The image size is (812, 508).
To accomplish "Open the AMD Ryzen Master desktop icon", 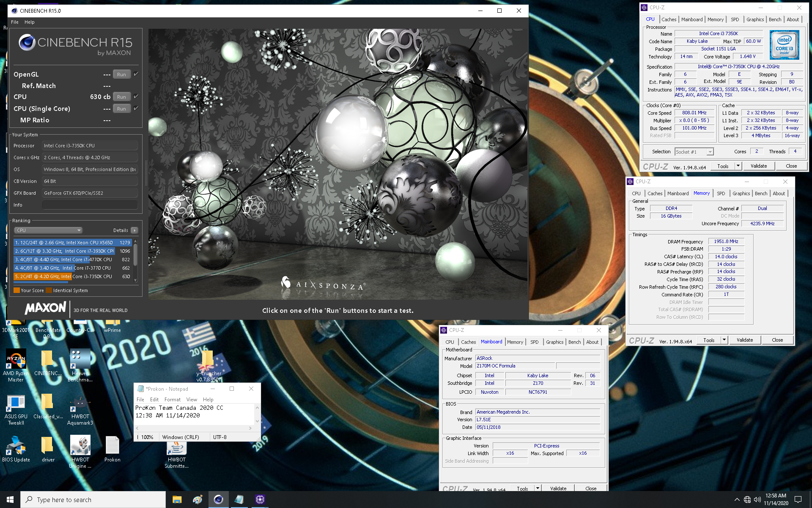I will [x=16, y=365].
